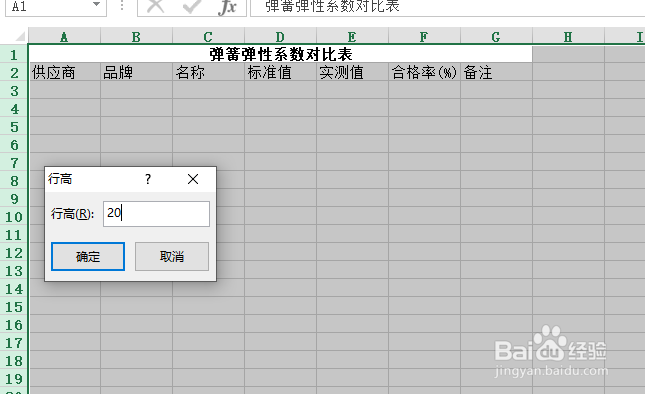Select column F header
The image size is (645, 394).
(424, 37)
